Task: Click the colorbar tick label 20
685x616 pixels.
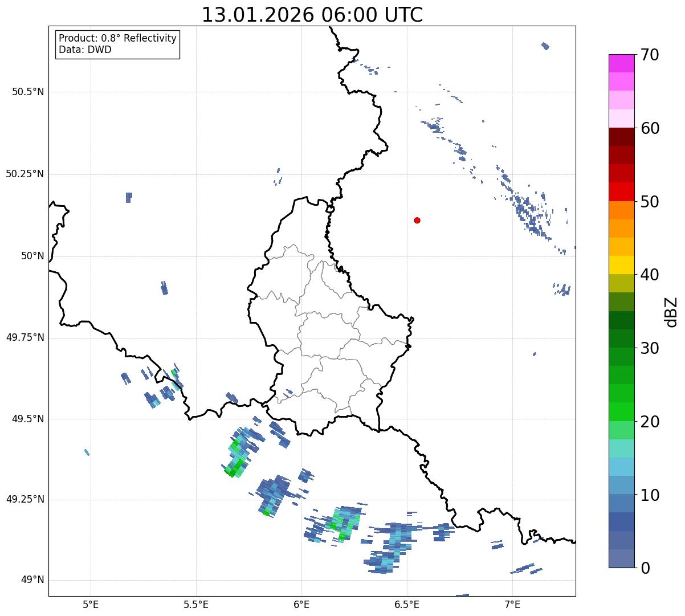Action: (x=650, y=422)
